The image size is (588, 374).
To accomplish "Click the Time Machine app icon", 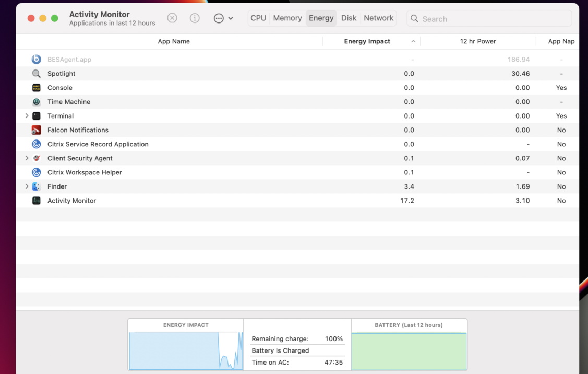I will coord(37,102).
